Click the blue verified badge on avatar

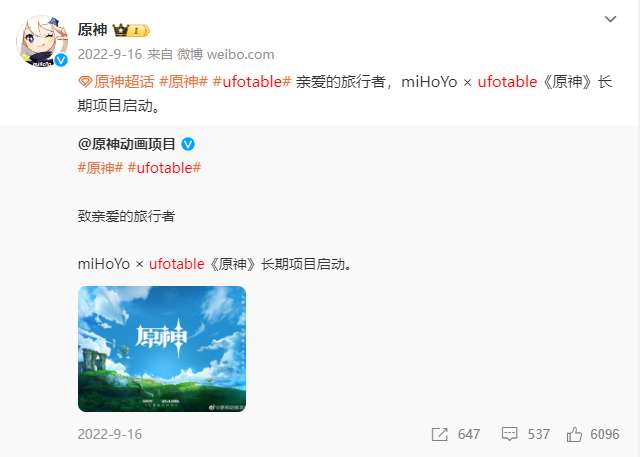pyautogui.click(x=61, y=60)
